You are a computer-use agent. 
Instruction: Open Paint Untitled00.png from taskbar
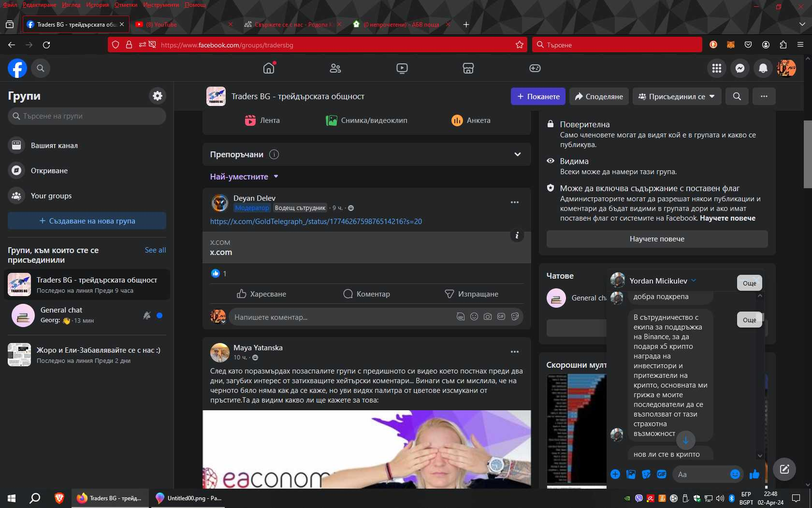pos(188,498)
